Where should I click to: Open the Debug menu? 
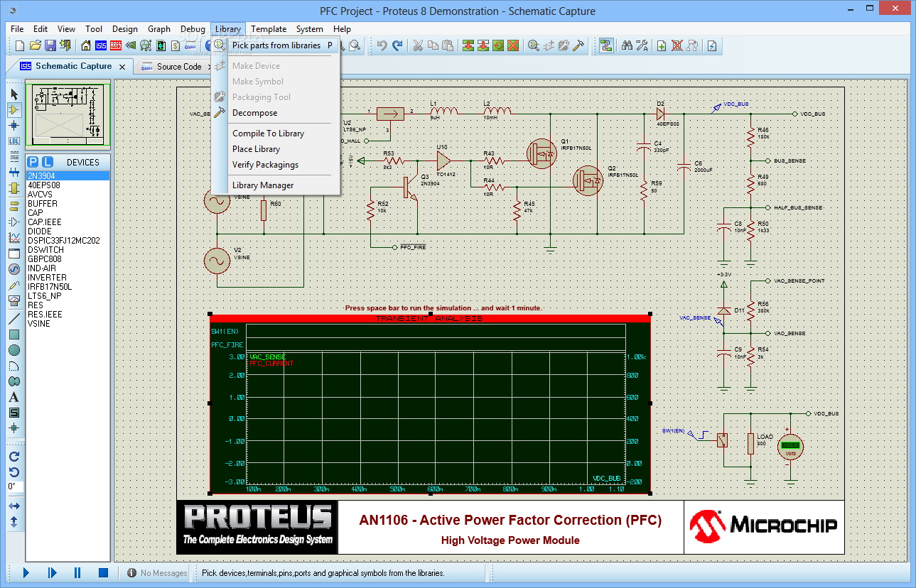193,29
